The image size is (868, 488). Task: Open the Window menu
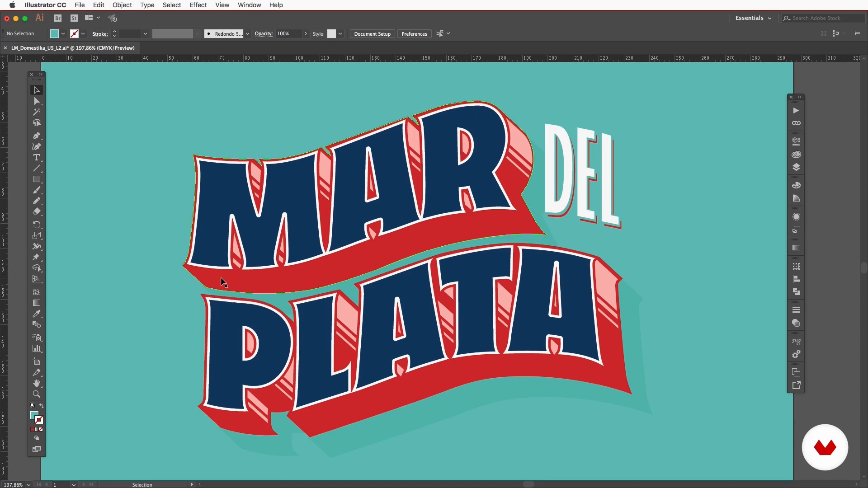249,5
